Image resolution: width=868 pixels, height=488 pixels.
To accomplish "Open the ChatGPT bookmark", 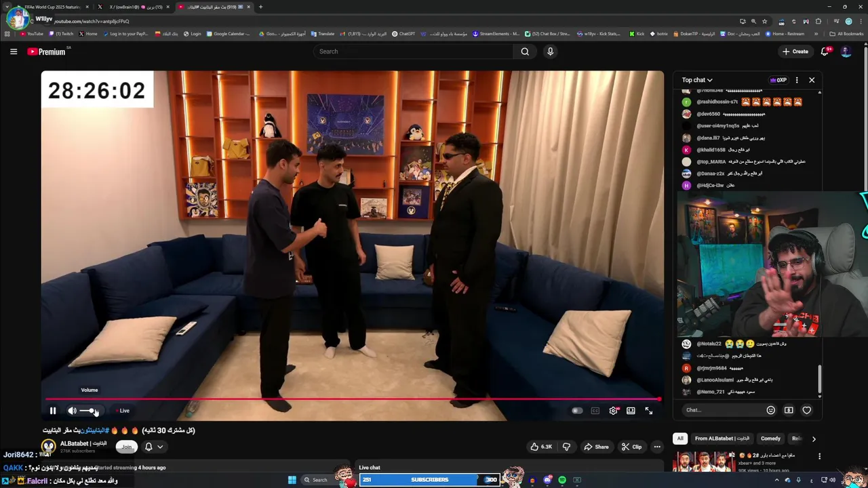I will (403, 34).
